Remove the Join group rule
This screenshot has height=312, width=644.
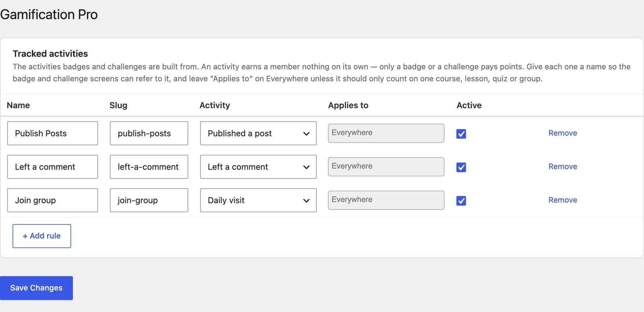pyautogui.click(x=563, y=200)
